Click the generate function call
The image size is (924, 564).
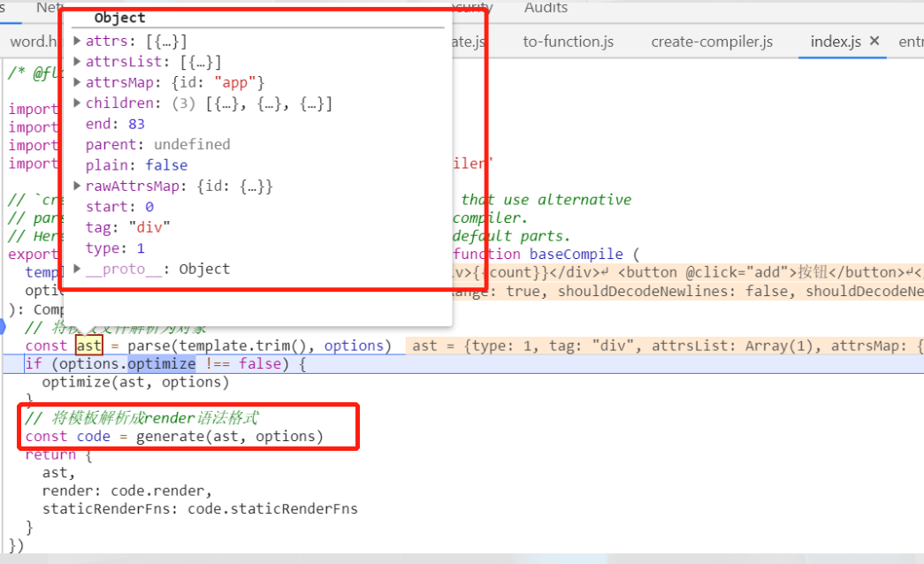coord(166,437)
